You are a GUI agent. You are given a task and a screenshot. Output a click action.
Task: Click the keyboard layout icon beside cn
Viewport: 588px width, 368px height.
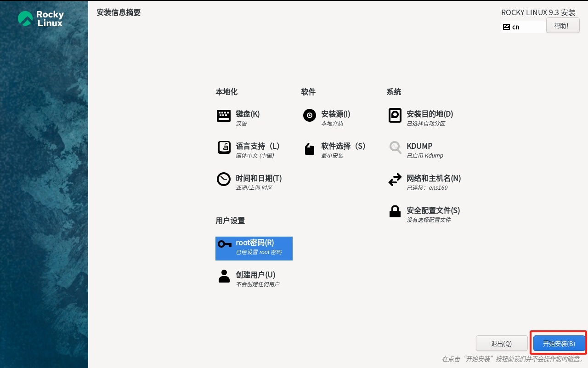(x=506, y=27)
